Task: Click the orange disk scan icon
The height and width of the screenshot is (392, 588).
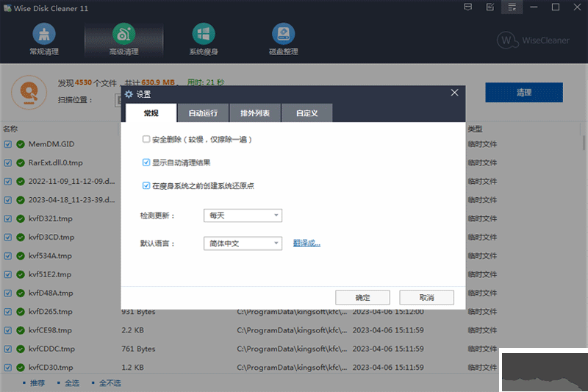Action: pyautogui.click(x=29, y=92)
